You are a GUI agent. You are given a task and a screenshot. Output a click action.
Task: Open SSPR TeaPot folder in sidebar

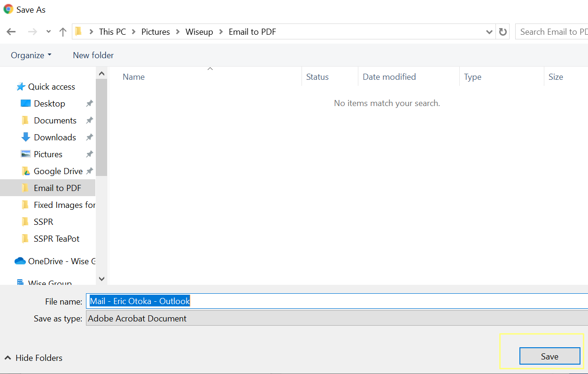(56, 238)
